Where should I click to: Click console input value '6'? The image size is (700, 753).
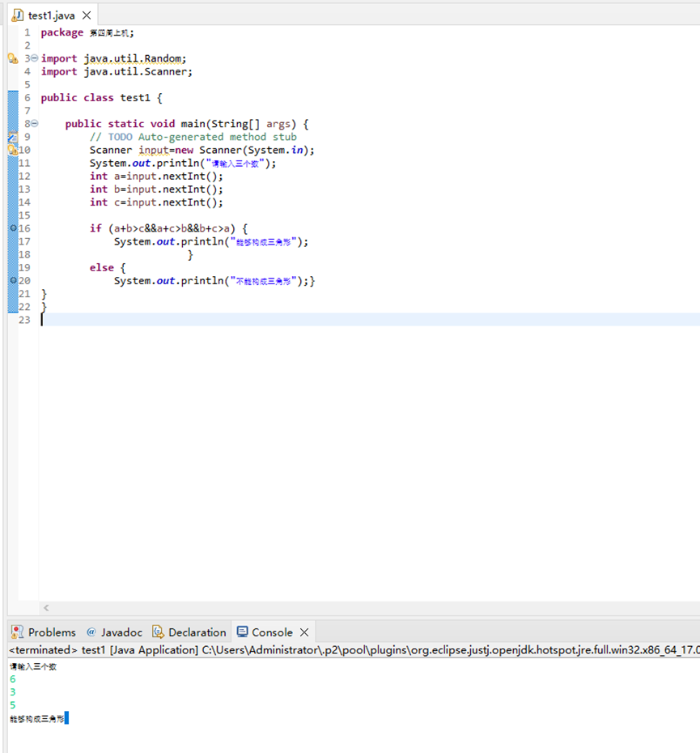coord(12,679)
